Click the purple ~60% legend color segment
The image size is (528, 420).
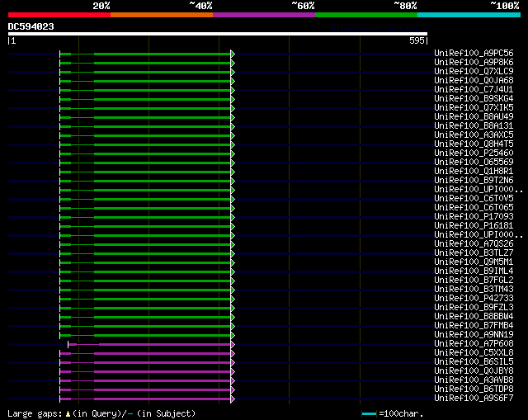pyautogui.click(x=264, y=15)
